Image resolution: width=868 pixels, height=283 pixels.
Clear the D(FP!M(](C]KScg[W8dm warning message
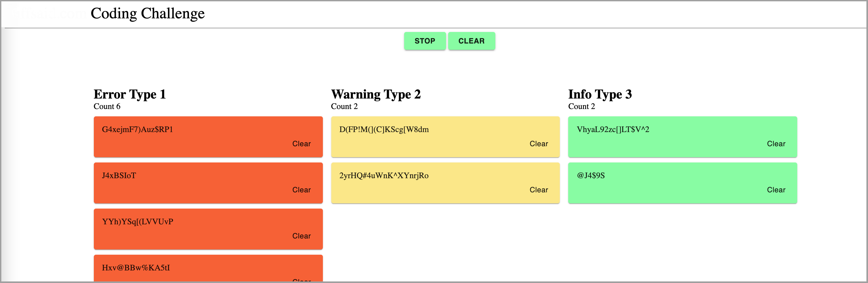(539, 144)
